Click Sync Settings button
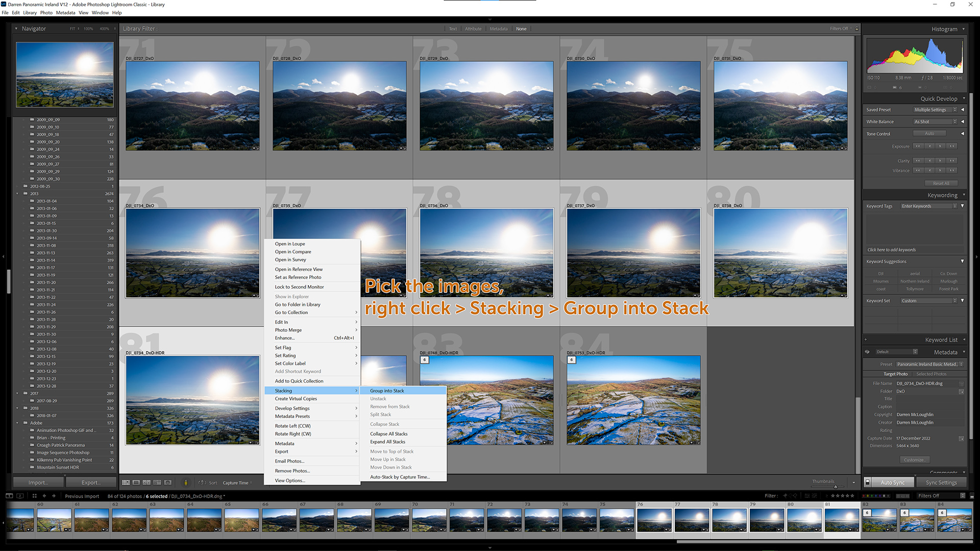 (x=941, y=483)
